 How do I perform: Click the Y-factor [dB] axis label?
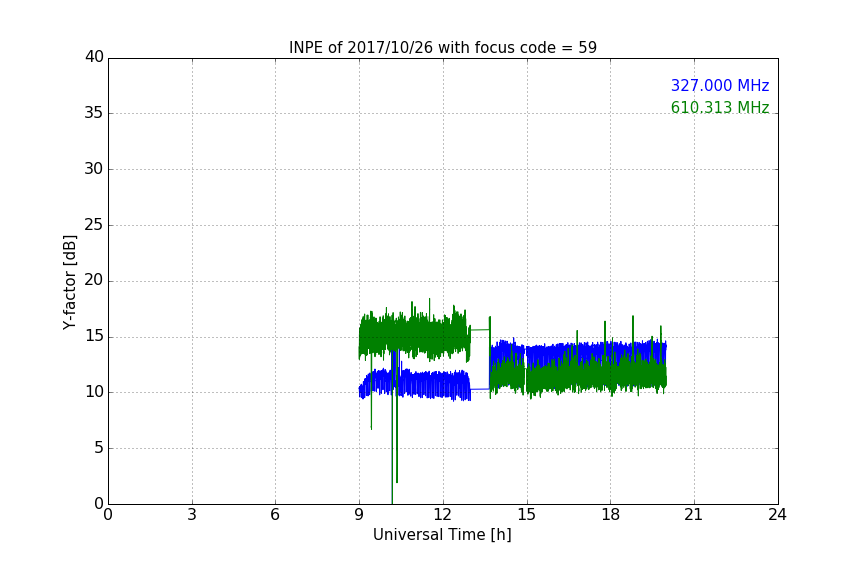pyautogui.click(x=70, y=282)
